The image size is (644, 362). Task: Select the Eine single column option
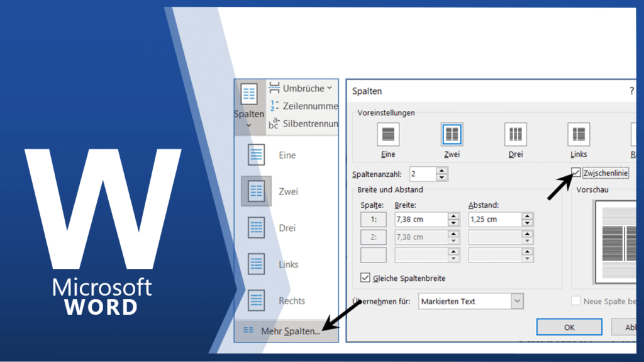click(257, 155)
